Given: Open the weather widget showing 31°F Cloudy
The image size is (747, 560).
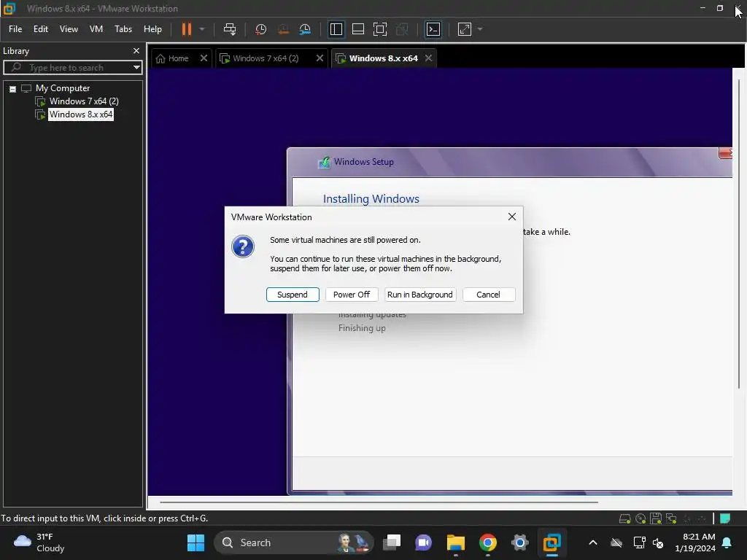Looking at the screenshot, I should point(39,542).
